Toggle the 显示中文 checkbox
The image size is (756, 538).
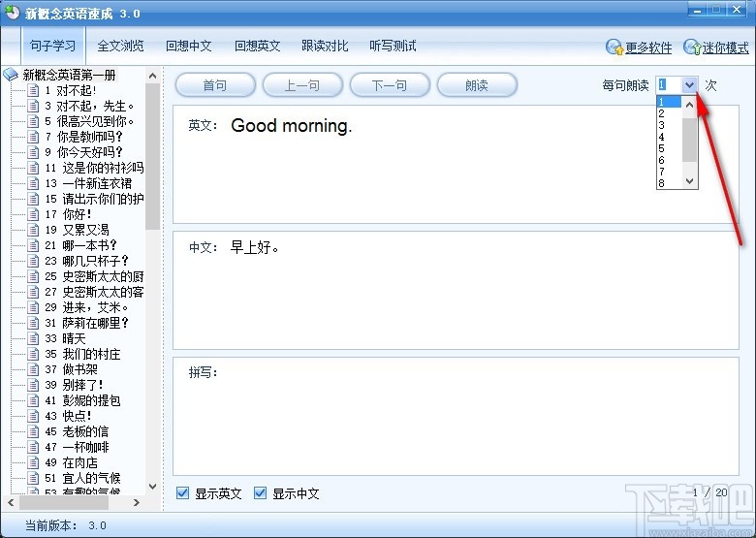tap(261, 492)
